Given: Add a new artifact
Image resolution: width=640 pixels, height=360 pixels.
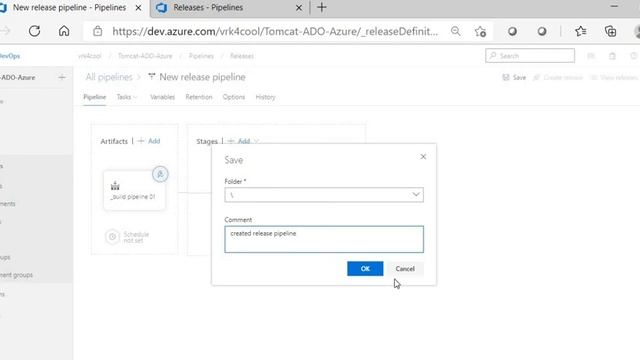Looking at the screenshot, I should point(149,141).
